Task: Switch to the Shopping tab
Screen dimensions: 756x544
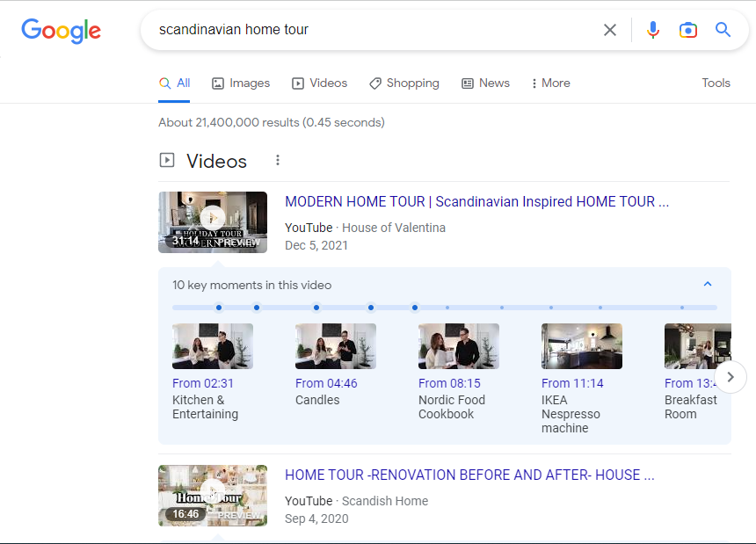Action: point(404,83)
